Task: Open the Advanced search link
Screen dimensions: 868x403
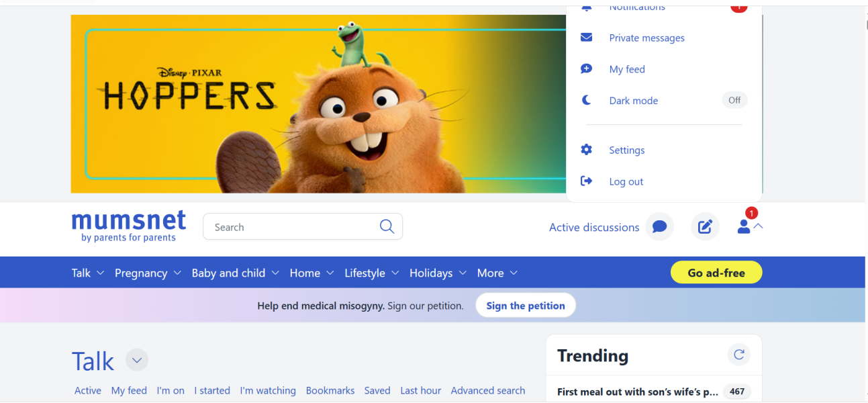Action: (488, 390)
